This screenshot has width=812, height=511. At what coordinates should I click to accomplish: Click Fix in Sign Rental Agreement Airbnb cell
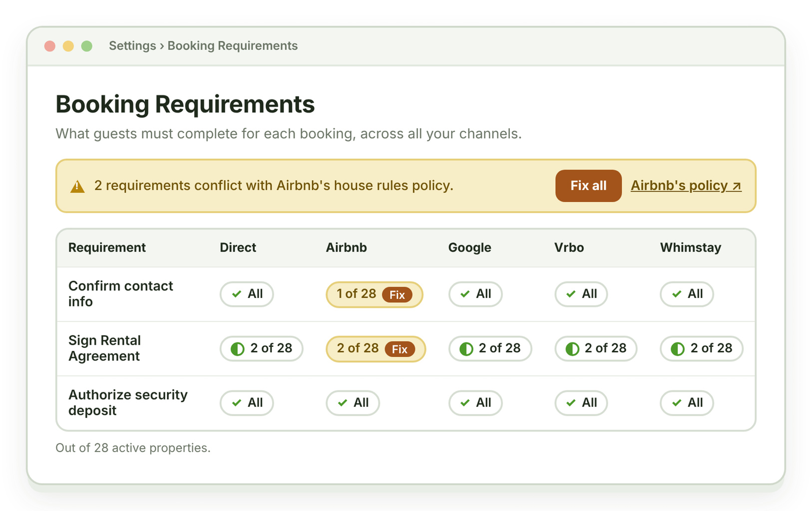pyautogui.click(x=400, y=349)
